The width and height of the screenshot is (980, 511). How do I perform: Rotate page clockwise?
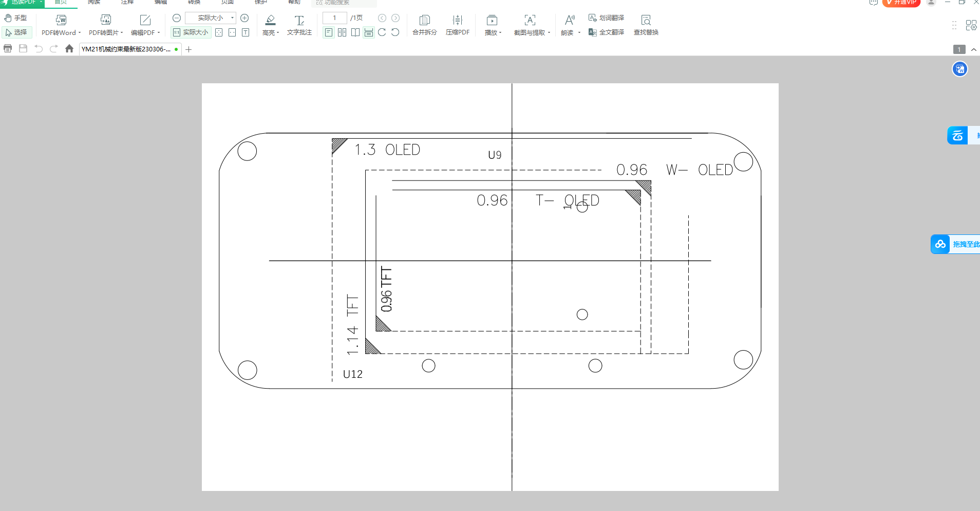click(x=382, y=32)
